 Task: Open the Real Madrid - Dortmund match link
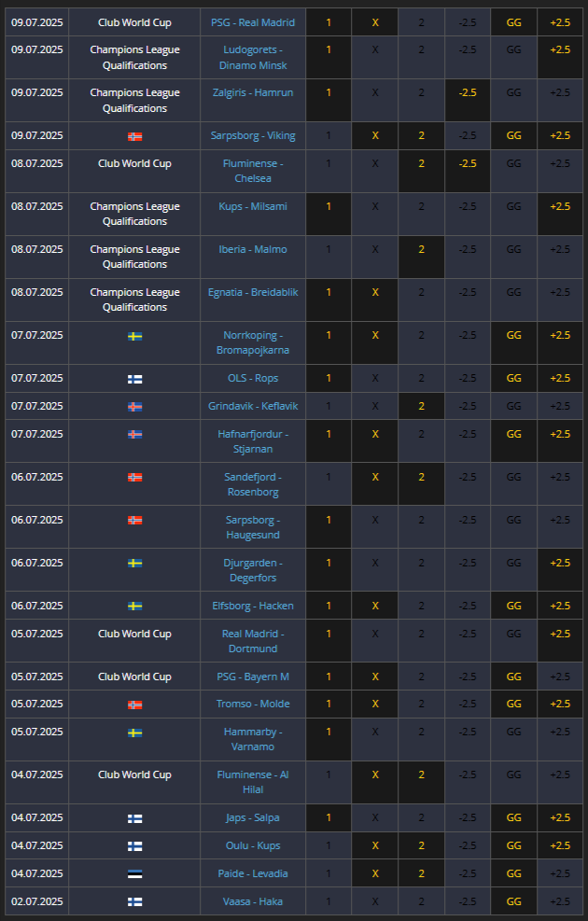coord(252,641)
